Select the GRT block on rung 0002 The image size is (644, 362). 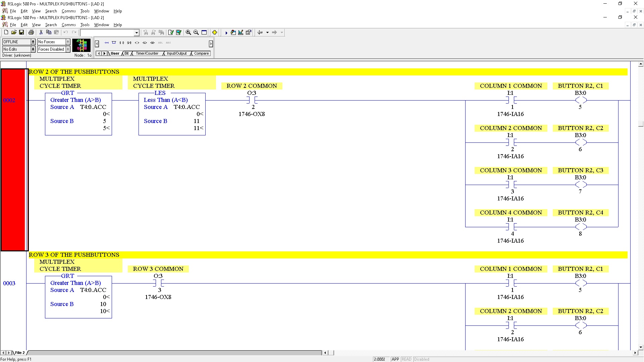coord(78,114)
